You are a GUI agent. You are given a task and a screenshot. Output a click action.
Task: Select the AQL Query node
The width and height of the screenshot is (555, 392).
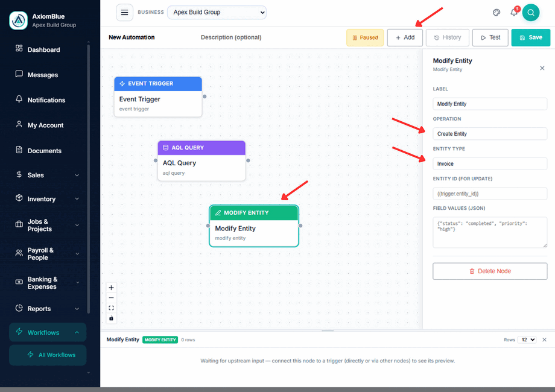point(201,161)
